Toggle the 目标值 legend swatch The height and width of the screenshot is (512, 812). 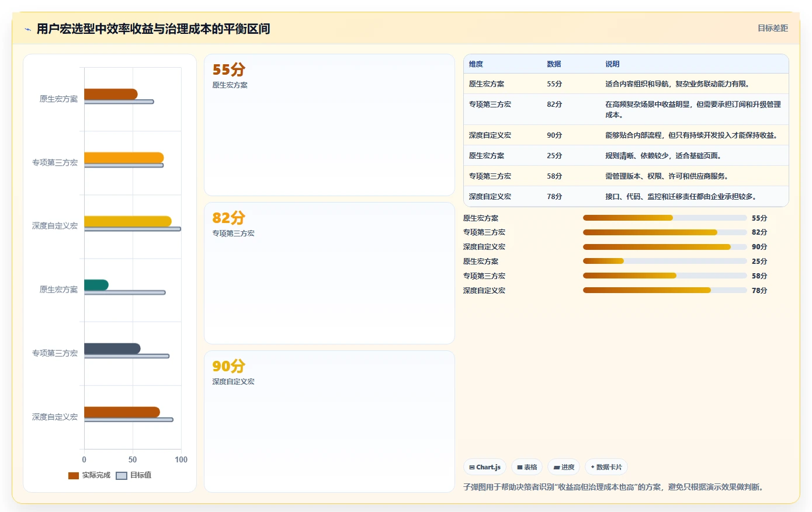click(122, 475)
